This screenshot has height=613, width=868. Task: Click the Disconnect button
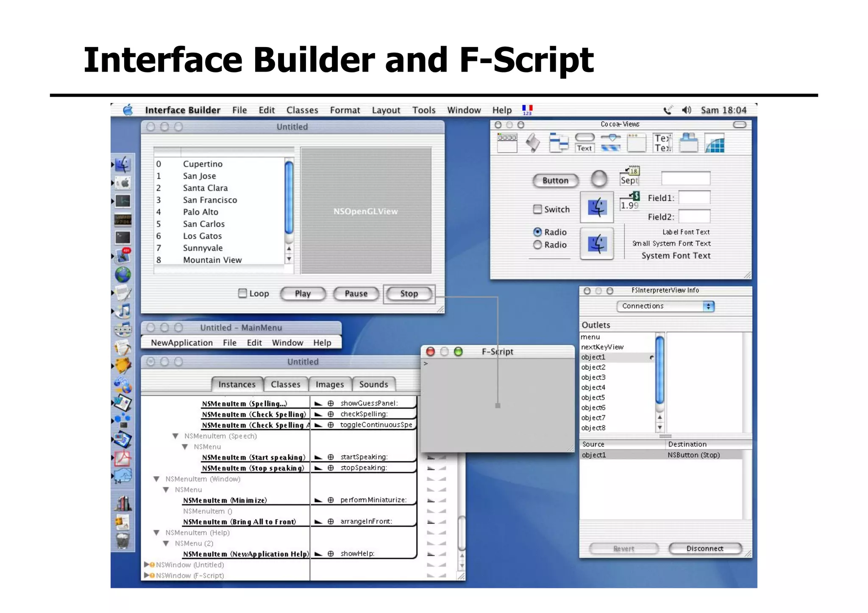pyautogui.click(x=705, y=548)
